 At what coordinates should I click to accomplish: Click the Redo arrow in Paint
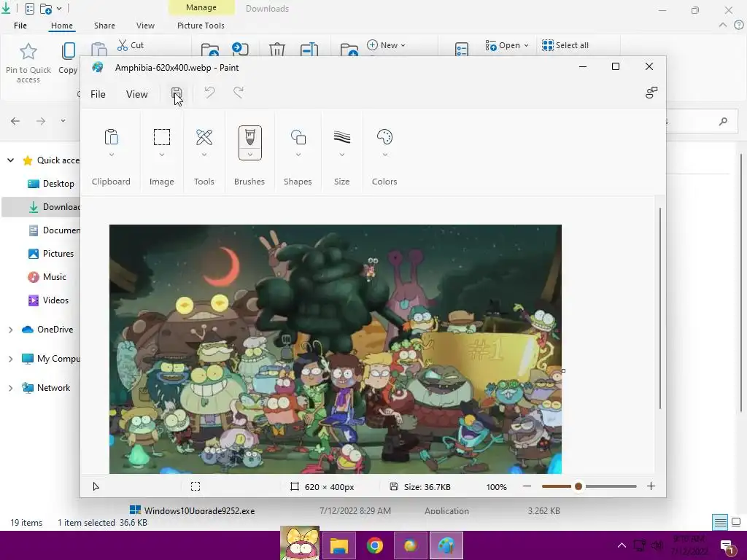click(239, 93)
